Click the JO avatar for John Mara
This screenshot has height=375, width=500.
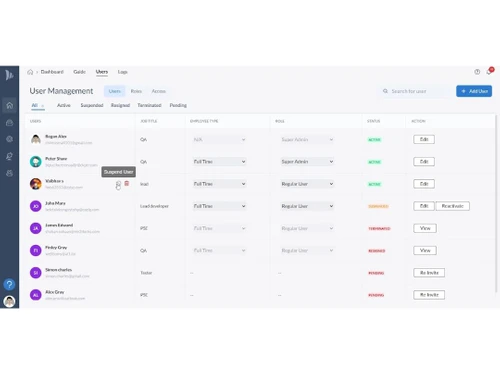point(36,206)
